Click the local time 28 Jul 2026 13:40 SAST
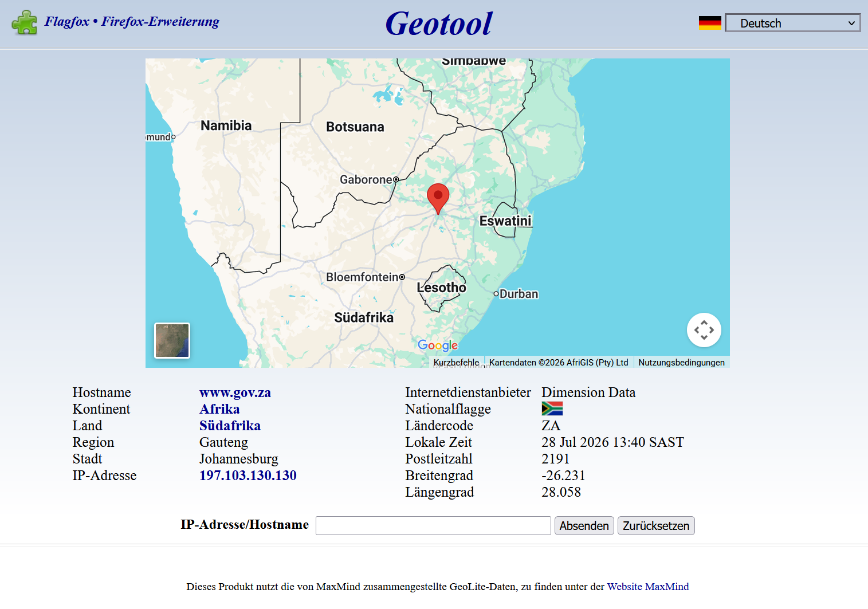The width and height of the screenshot is (868, 609). [612, 442]
